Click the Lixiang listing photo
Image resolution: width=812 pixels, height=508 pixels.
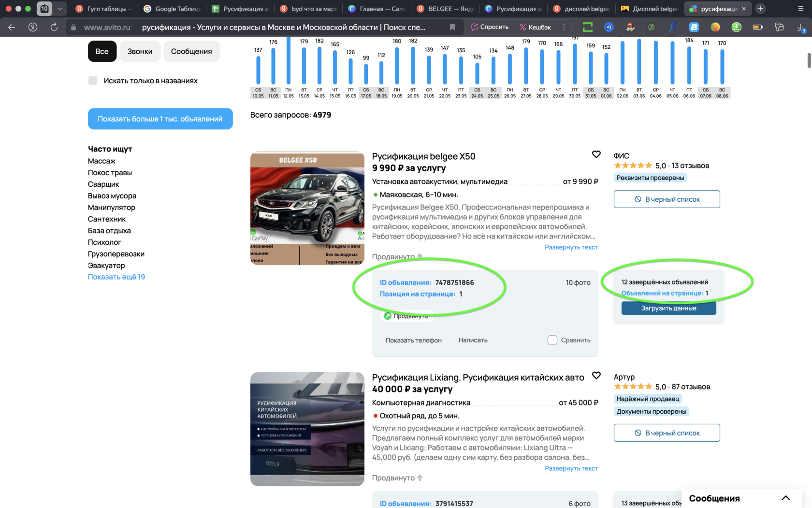coord(307,429)
